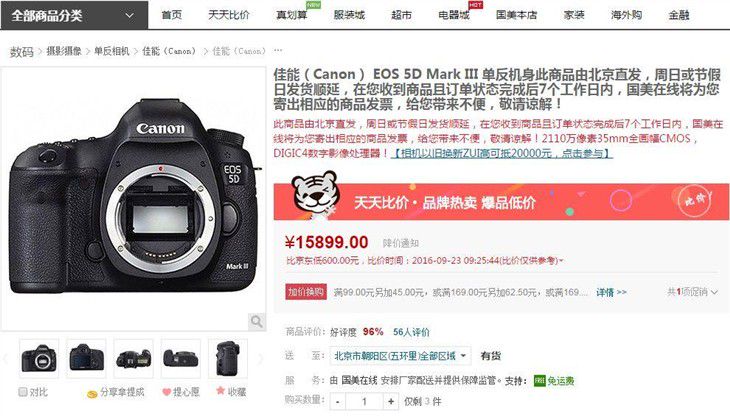730x416 pixels.
Task: Click the left arrow of thumbnail carousel
Action: 6,358
